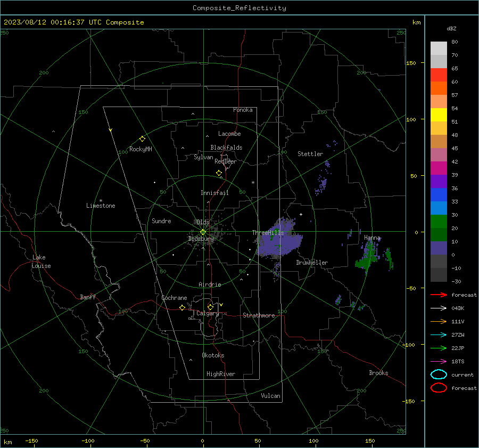Select the yellow diamond marker above Calgary

click(210, 307)
